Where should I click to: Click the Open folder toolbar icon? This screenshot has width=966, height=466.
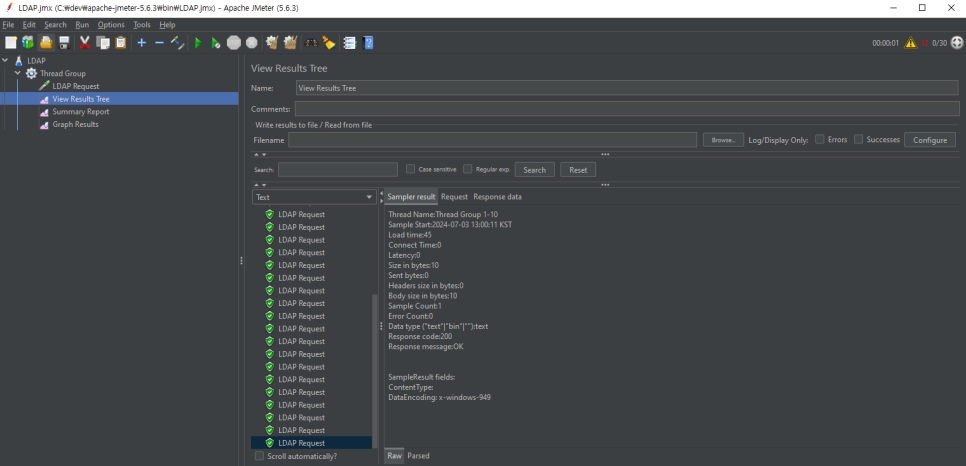click(46, 43)
